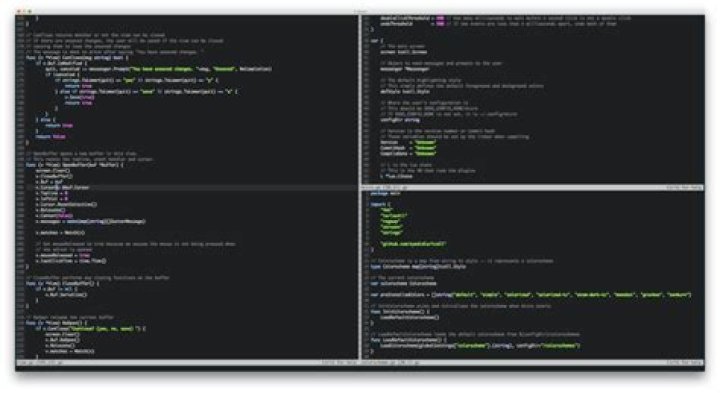
Task: Click the bottom-right pane's status bar
Action: 533,363
